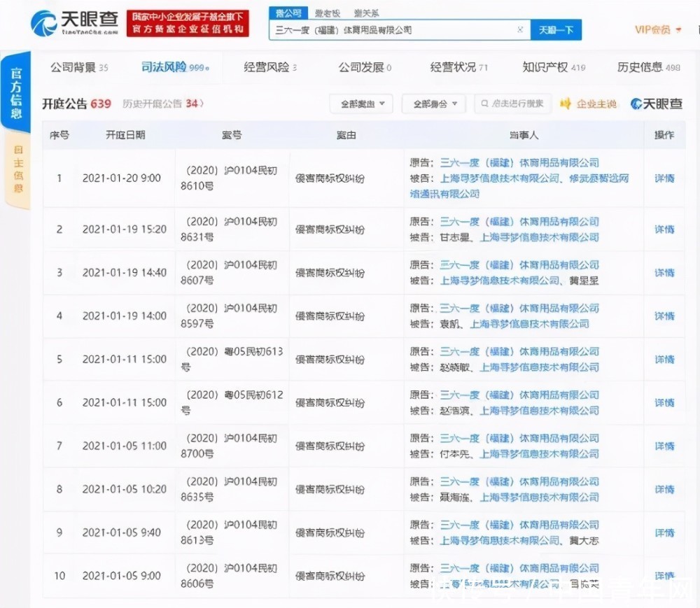The width and height of the screenshot is (700, 608).
Task: Click the 天眼一下 search button
Action: click(556, 30)
